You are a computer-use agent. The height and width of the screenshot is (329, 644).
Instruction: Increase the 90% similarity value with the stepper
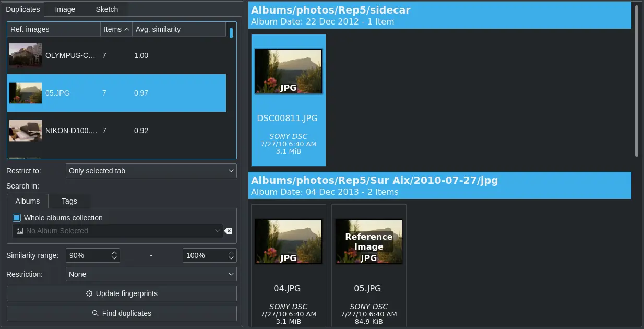pyautogui.click(x=115, y=252)
